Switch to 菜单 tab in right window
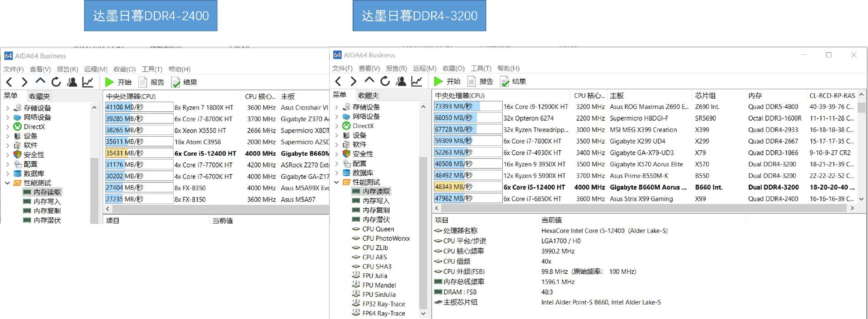 click(x=340, y=95)
